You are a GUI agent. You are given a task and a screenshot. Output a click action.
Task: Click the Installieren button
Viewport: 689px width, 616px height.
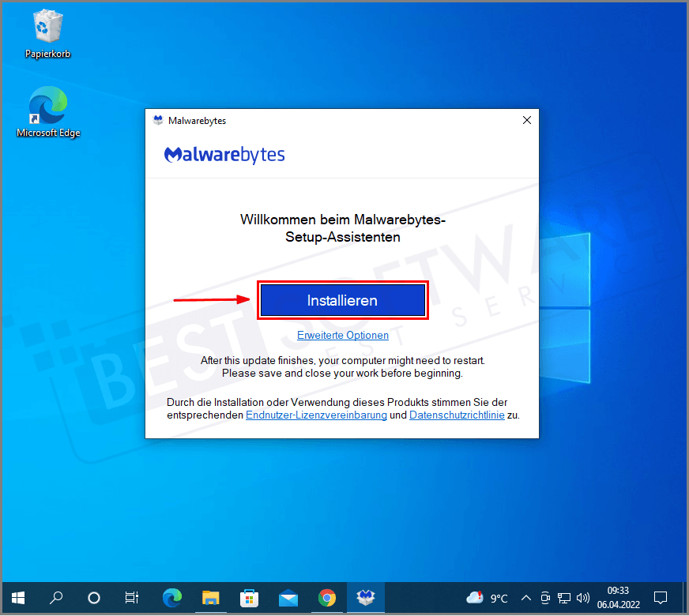[342, 300]
